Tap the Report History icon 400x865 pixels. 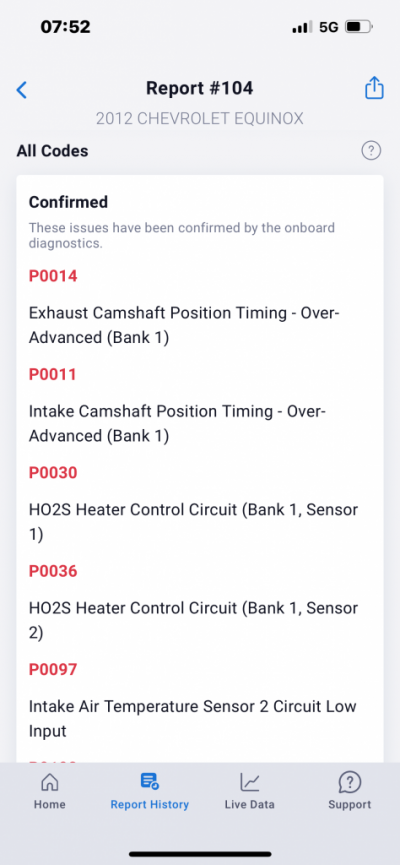click(150, 781)
